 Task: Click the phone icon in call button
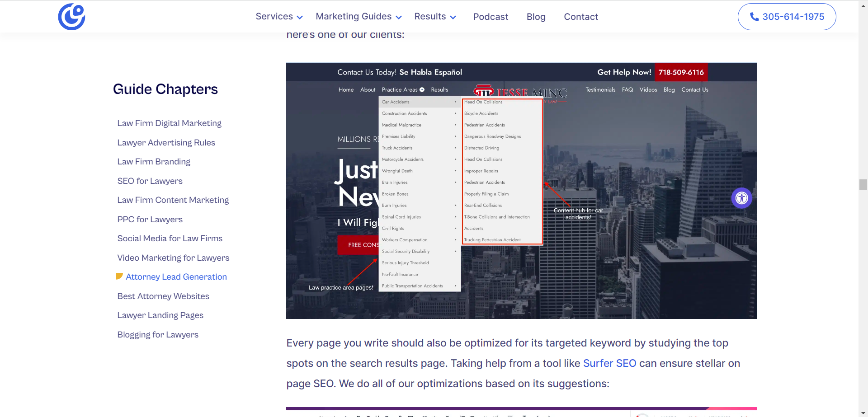(x=754, y=17)
